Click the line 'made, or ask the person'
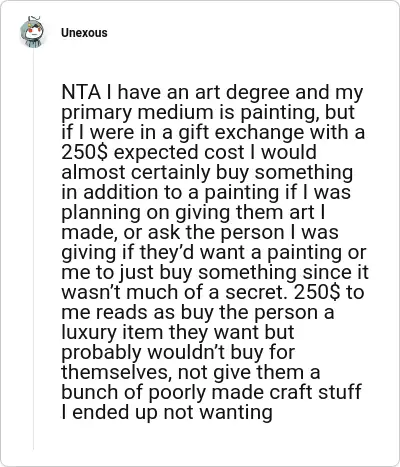400x467 pixels. click(200, 232)
